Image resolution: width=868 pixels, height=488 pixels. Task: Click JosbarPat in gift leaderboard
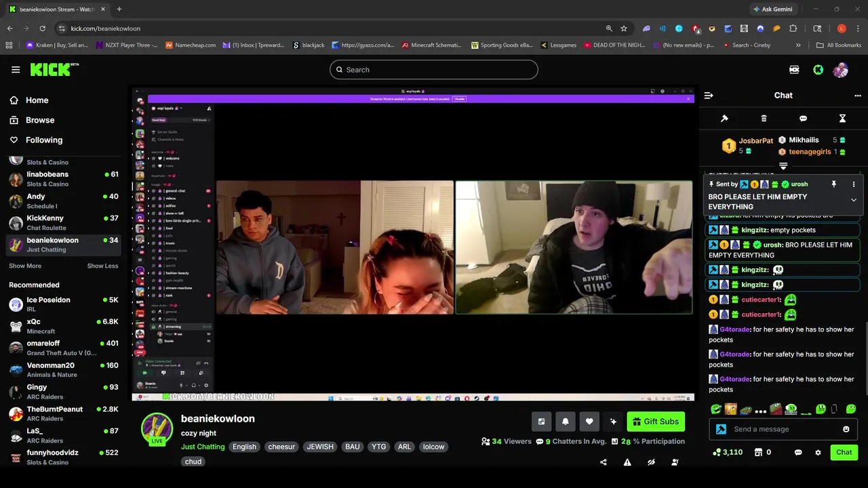(x=755, y=141)
